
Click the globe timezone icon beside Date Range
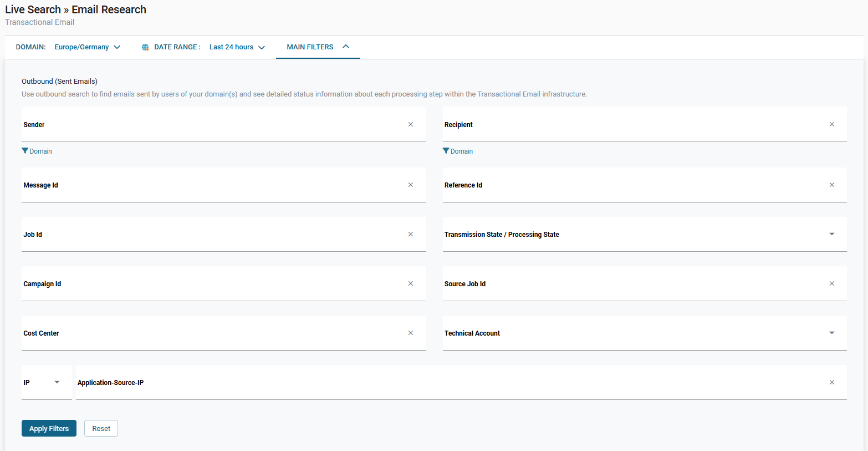(x=145, y=47)
